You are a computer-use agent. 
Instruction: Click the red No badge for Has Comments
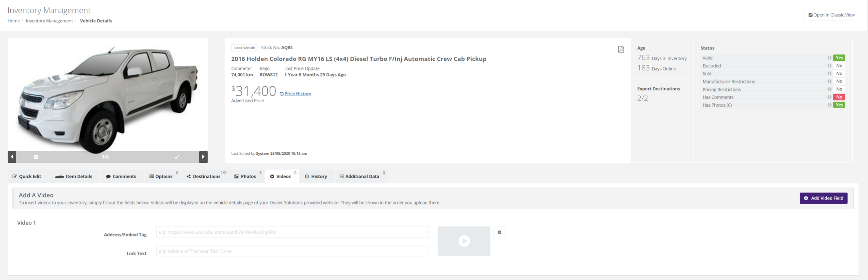point(839,97)
